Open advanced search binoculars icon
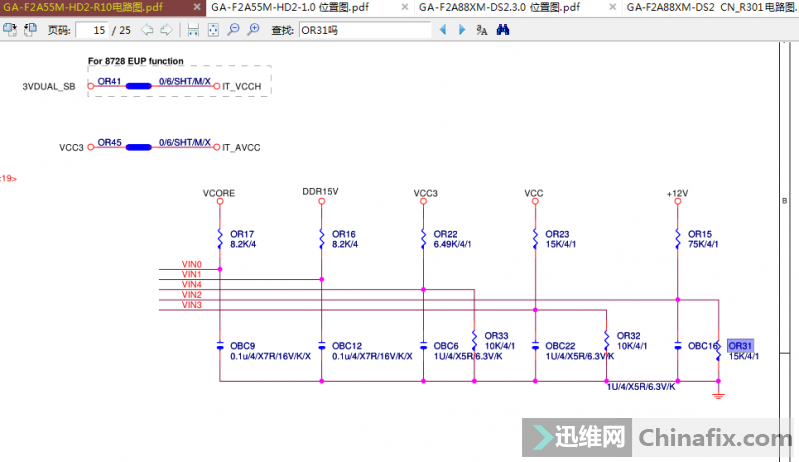The width and height of the screenshot is (799, 462). click(503, 30)
